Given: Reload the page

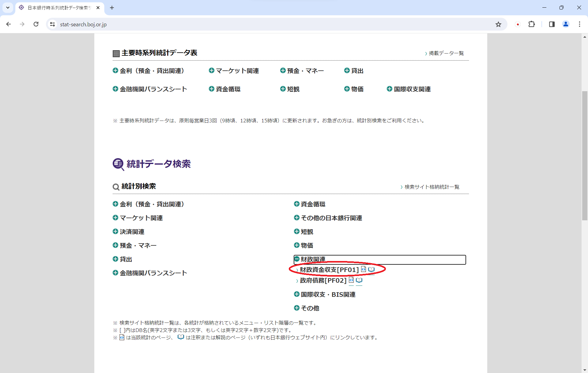Looking at the screenshot, I should tap(36, 24).
